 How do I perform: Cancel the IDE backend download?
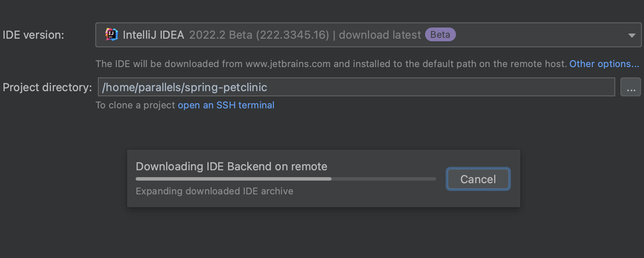478,179
